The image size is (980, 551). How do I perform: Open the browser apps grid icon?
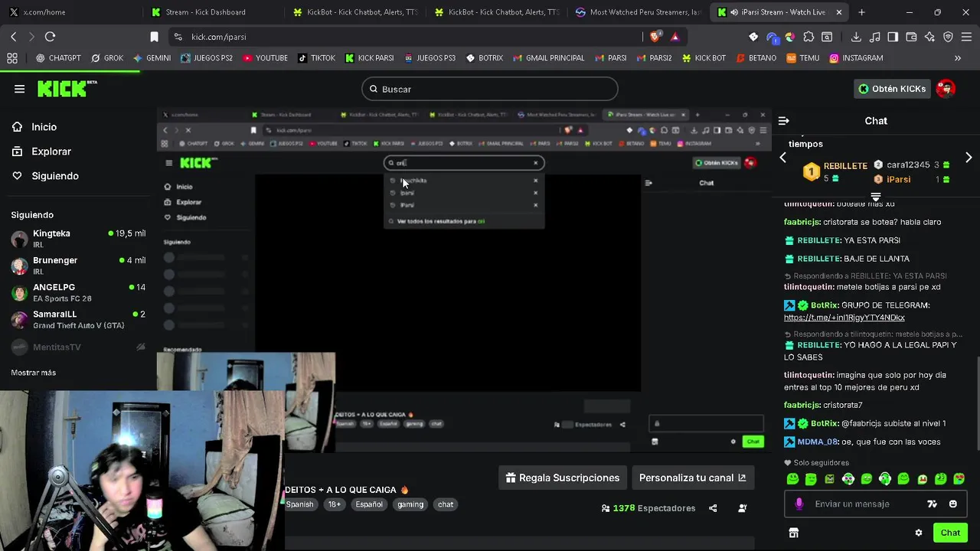point(12,58)
